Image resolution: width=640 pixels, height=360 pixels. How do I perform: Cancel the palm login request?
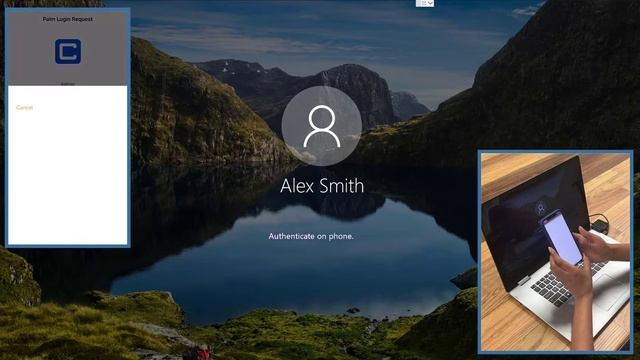(24, 108)
